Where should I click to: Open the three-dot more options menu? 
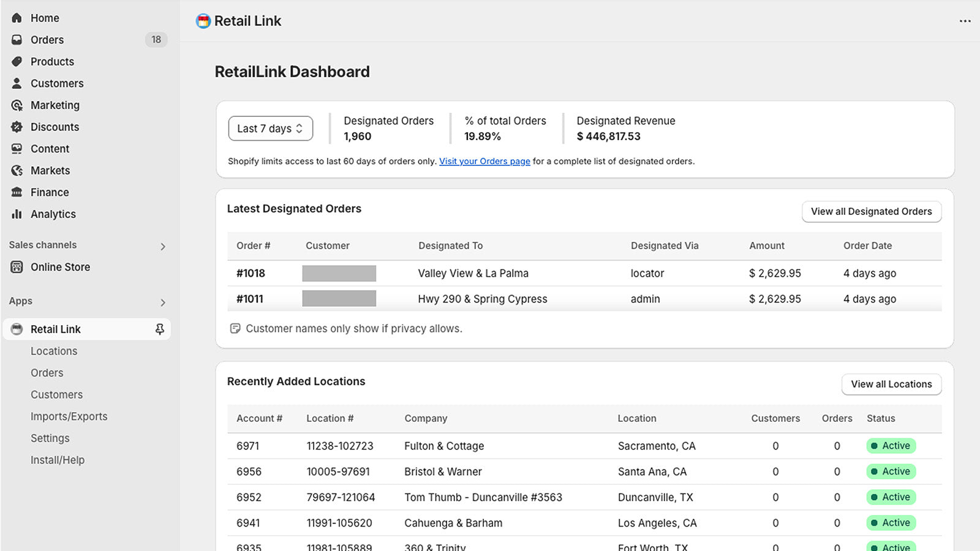click(x=965, y=21)
